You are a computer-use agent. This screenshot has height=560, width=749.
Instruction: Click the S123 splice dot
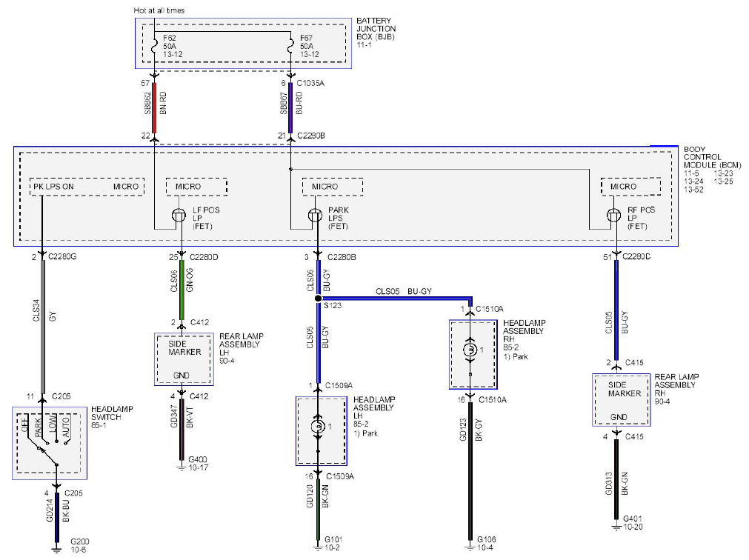[x=319, y=299]
